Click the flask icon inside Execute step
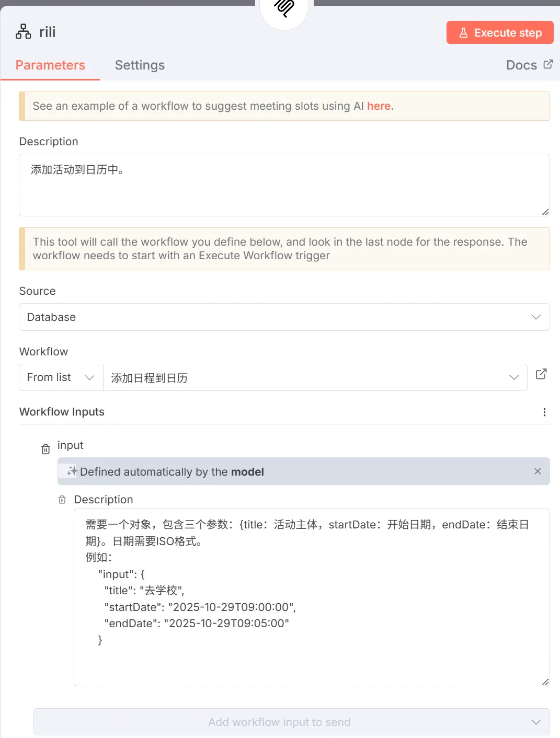This screenshot has height=738, width=560. [x=463, y=32]
